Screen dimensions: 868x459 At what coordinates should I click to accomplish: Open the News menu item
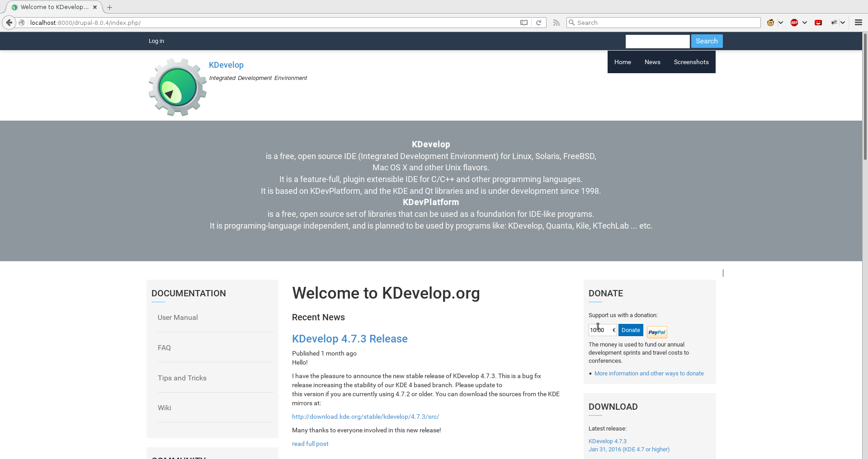point(652,62)
